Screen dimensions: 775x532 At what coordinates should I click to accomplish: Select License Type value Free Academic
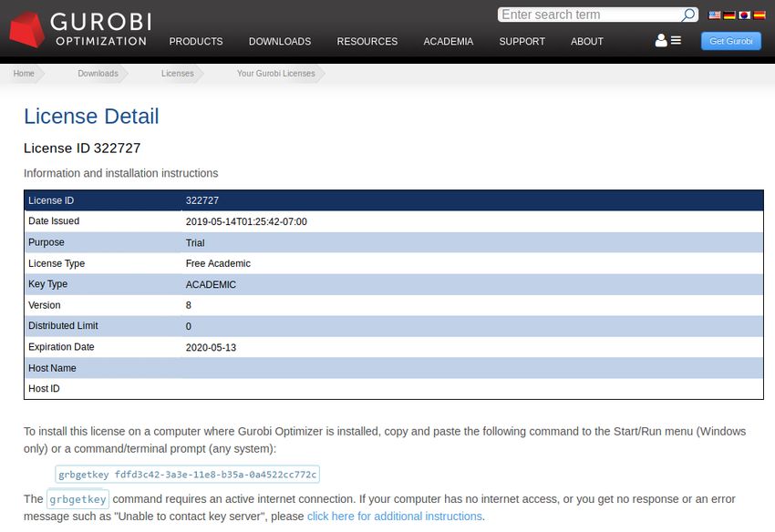point(218,264)
